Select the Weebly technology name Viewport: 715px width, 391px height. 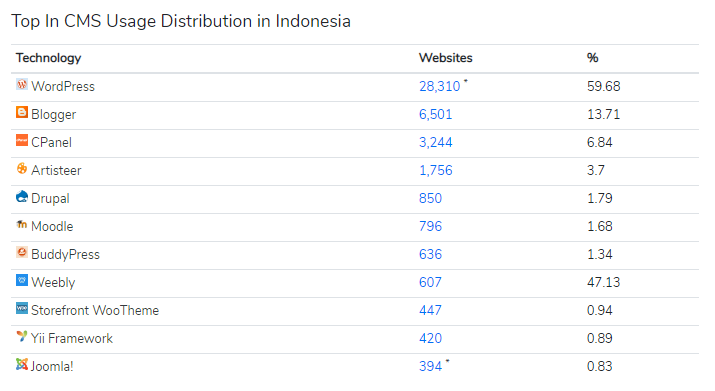(53, 282)
